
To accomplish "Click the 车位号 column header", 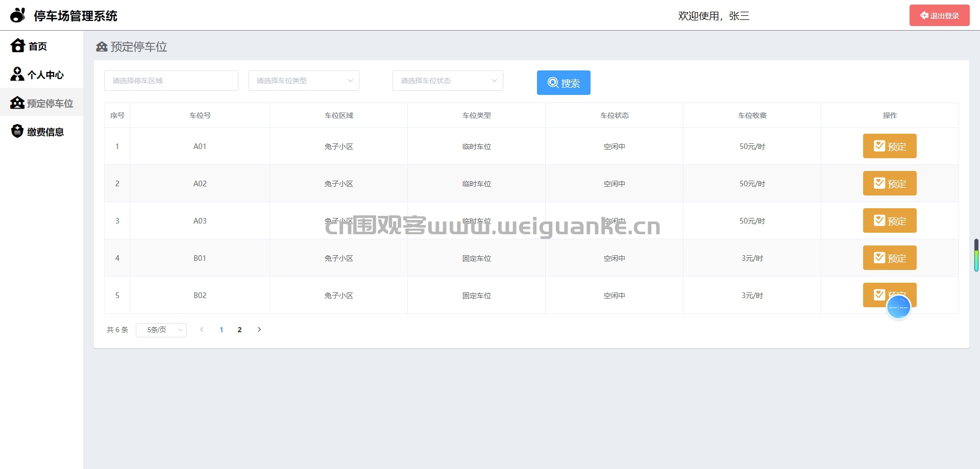I will pos(200,115).
